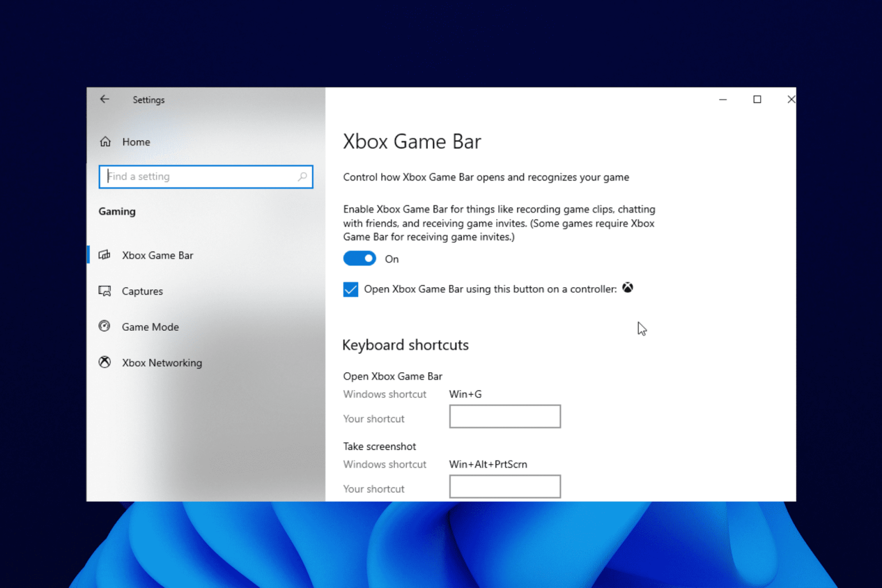The width and height of the screenshot is (882, 588).
Task: Open the Xbox Networking page
Action: 162,363
